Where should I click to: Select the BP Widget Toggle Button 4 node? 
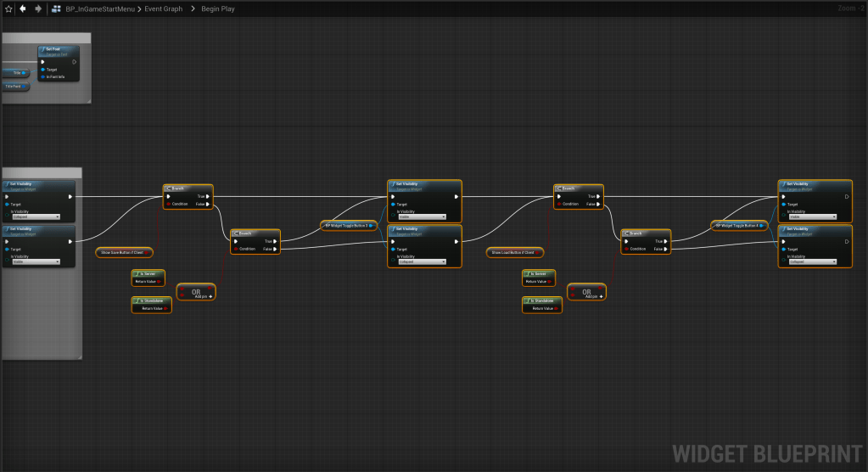pos(738,226)
